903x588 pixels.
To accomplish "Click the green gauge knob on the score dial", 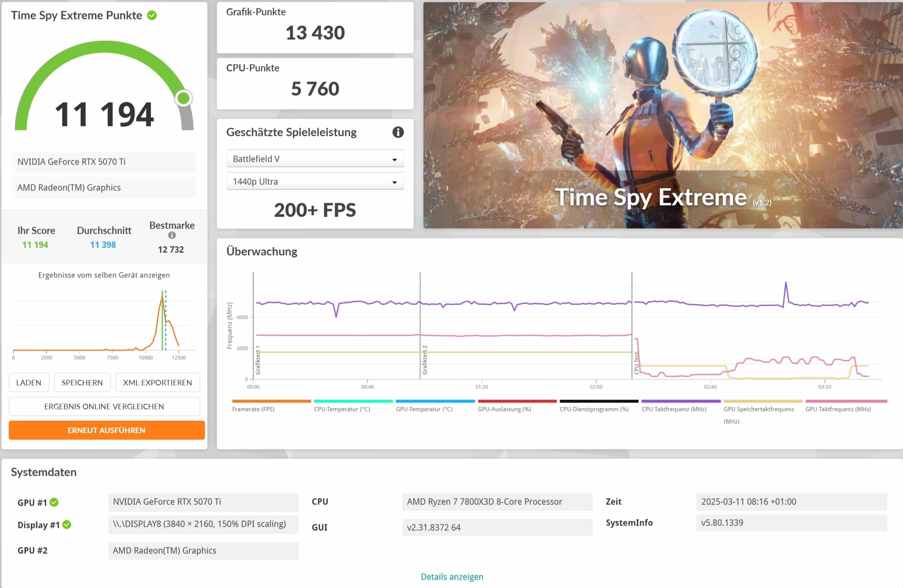I will click(x=183, y=98).
